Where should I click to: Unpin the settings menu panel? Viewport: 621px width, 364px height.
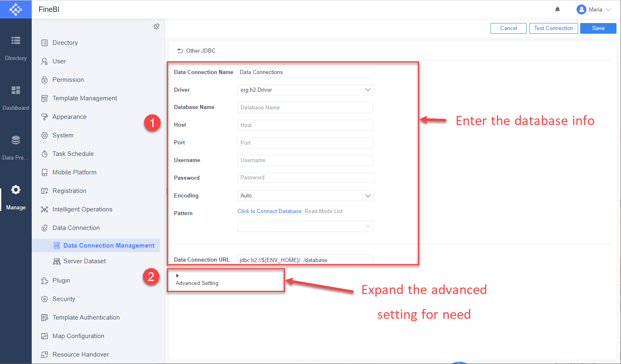click(156, 26)
